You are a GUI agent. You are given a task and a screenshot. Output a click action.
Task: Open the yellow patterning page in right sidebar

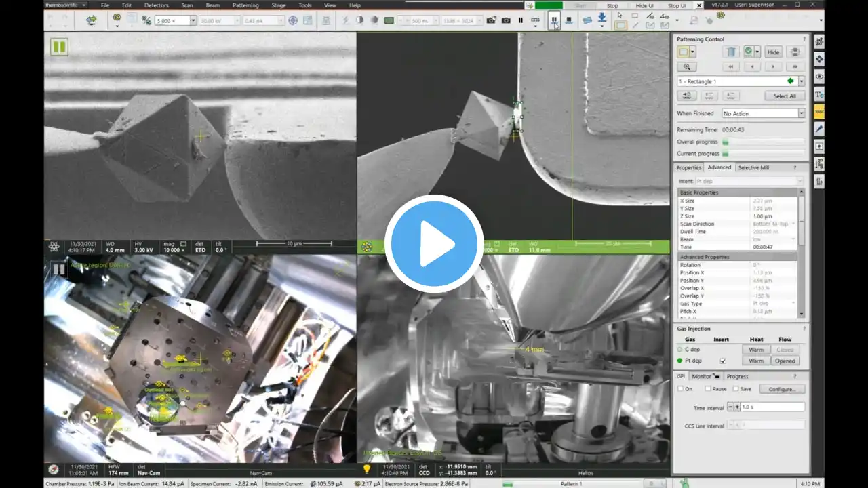[819, 111]
